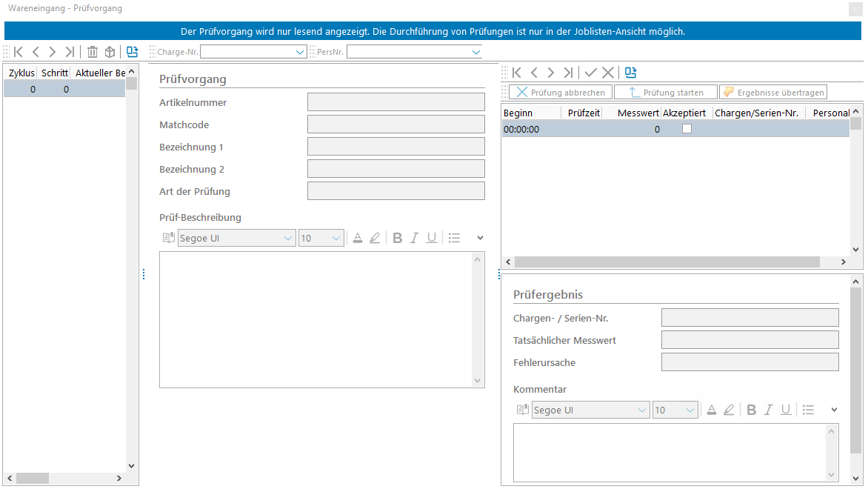Image resolution: width=868 pixels, height=489 pixels.
Task: Click the Artikelnummer input field
Action: point(395,102)
